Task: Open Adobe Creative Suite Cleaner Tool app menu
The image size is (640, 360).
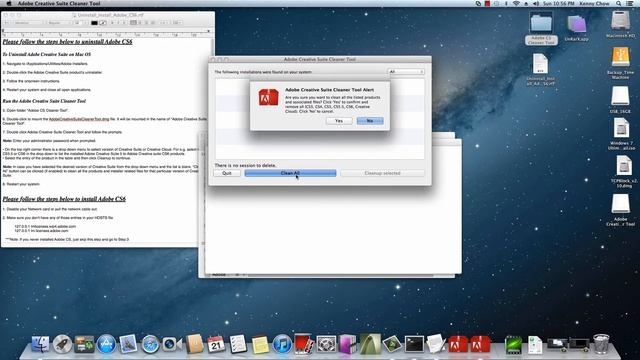Action: coord(59,4)
